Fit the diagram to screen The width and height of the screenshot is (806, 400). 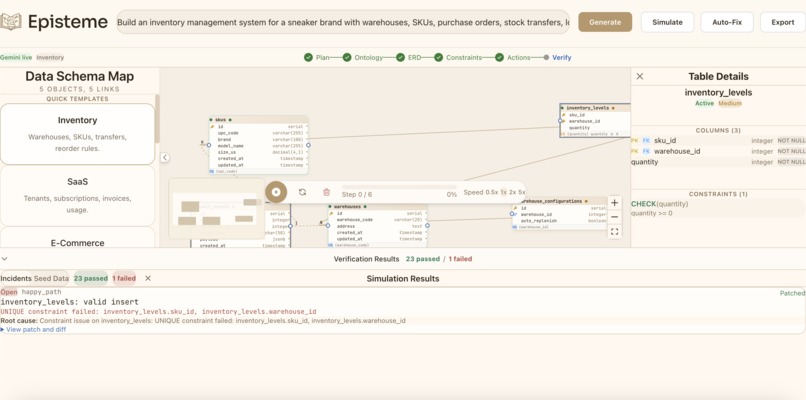click(x=614, y=232)
